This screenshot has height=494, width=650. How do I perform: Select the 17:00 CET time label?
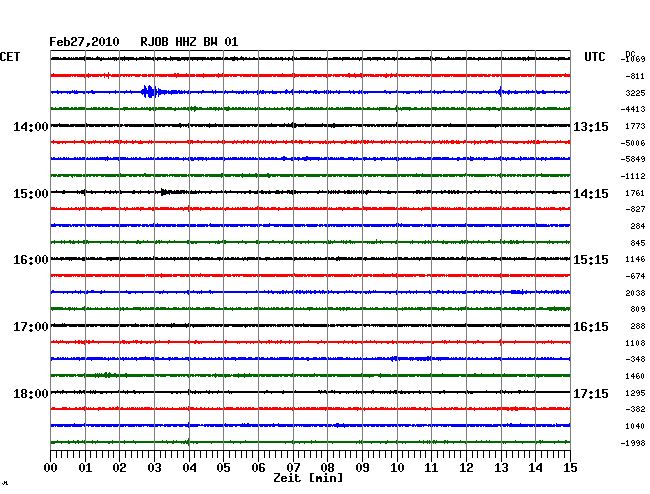(31, 327)
